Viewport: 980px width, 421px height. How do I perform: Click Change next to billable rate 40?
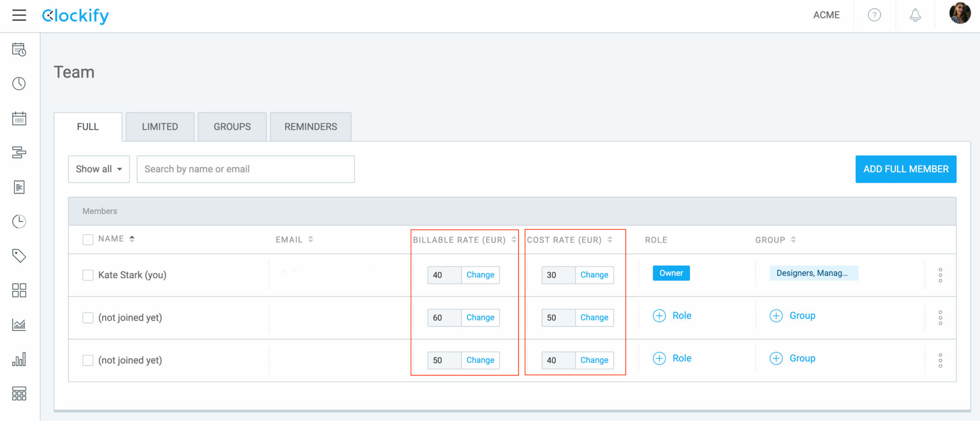coord(480,275)
